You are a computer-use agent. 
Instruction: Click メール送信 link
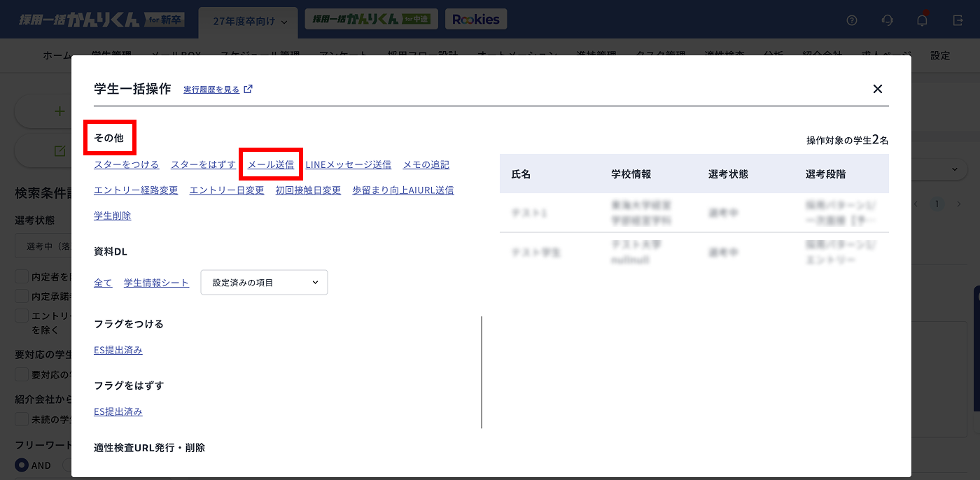pos(271,165)
